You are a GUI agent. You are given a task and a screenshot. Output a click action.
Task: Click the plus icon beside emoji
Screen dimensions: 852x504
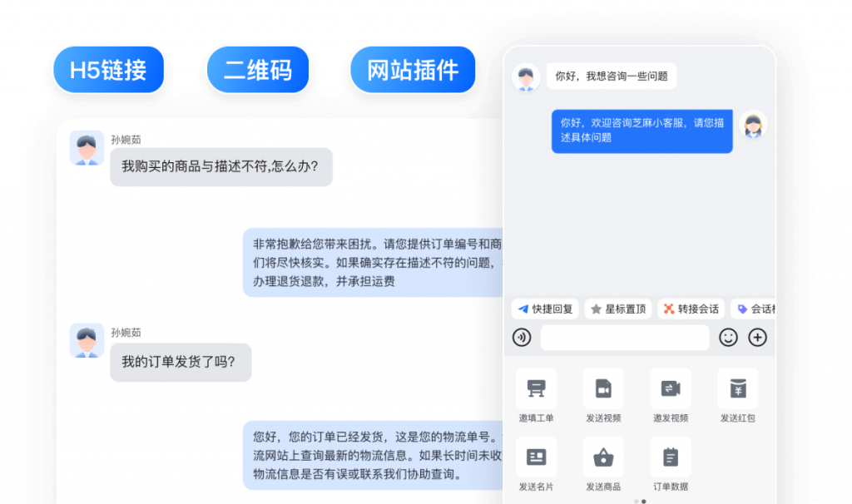pyautogui.click(x=757, y=338)
